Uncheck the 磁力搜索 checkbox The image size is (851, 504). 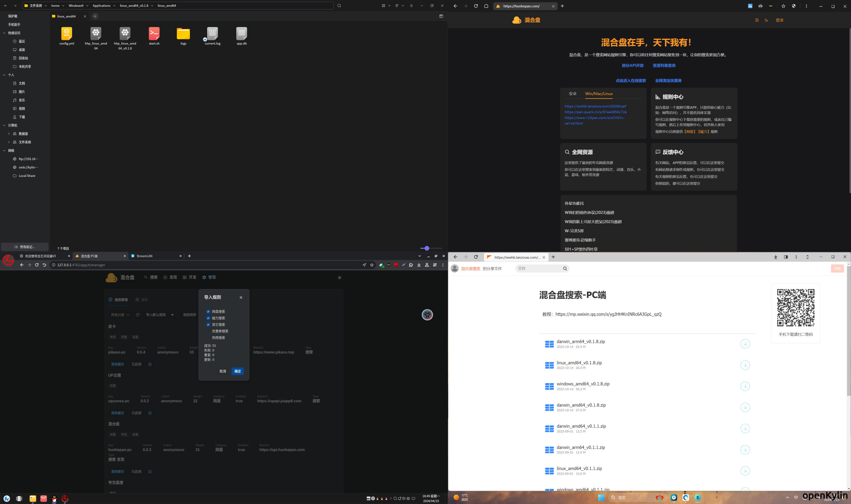[x=208, y=318]
